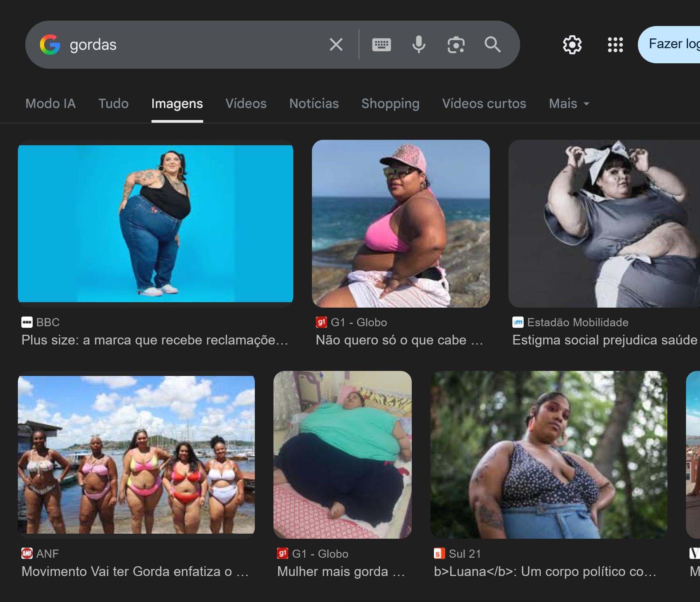This screenshot has width=700, height=602.
Task: Start voice search with the microphone
Action: (x=419, y=45)
